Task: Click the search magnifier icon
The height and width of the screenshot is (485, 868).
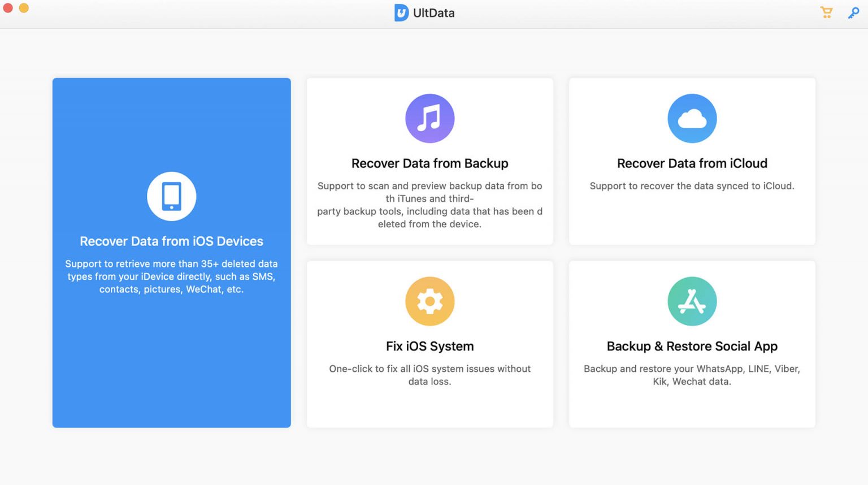Action: point(853,12)
